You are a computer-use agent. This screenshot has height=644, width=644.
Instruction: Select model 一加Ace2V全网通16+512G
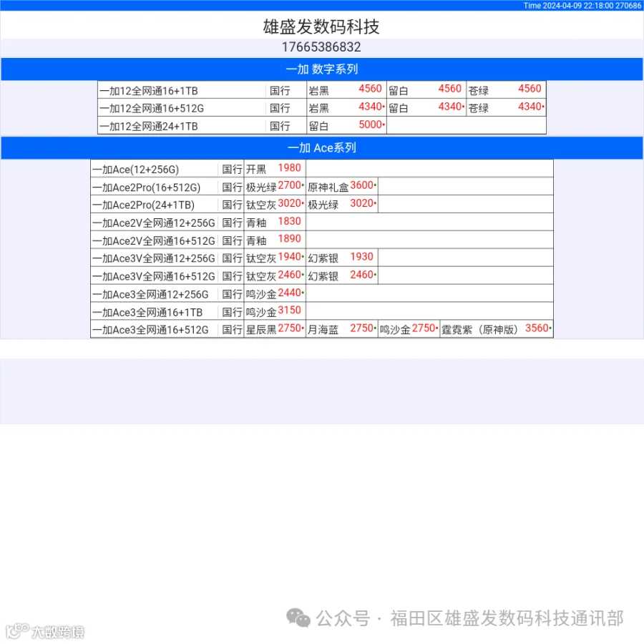(154, 241)
